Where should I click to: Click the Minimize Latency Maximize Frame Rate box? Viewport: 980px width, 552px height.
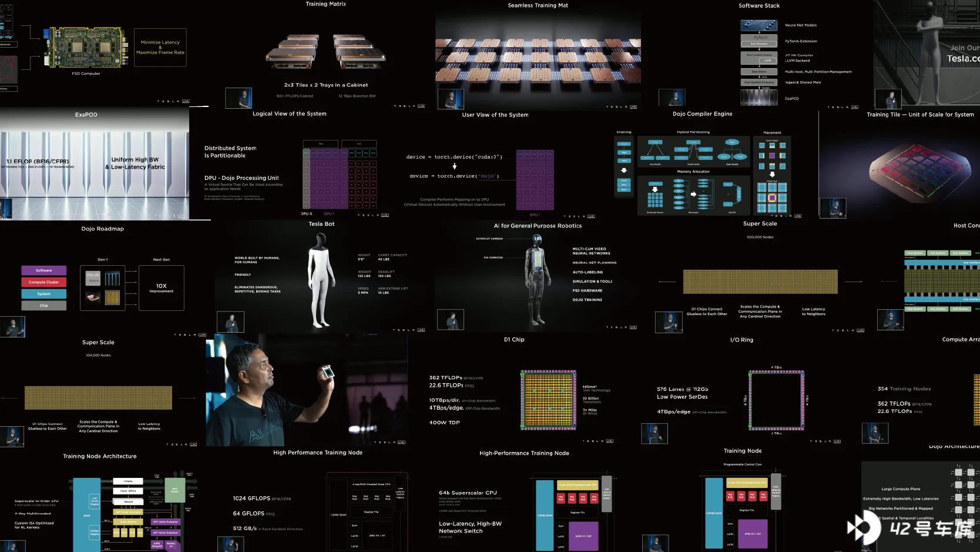coord(160,48)
